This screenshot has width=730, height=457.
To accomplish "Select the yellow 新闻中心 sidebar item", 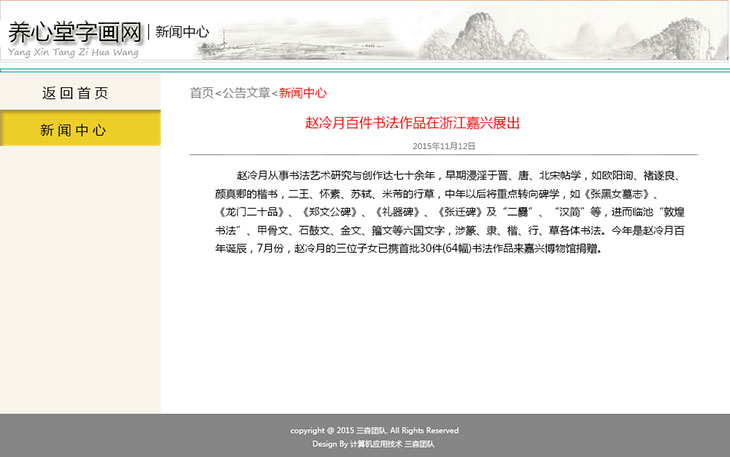I will click(73, 130).
